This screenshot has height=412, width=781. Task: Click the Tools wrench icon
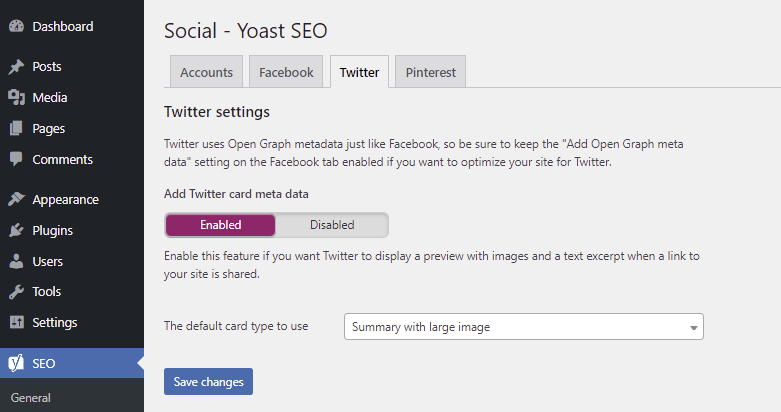click(16, 292)
